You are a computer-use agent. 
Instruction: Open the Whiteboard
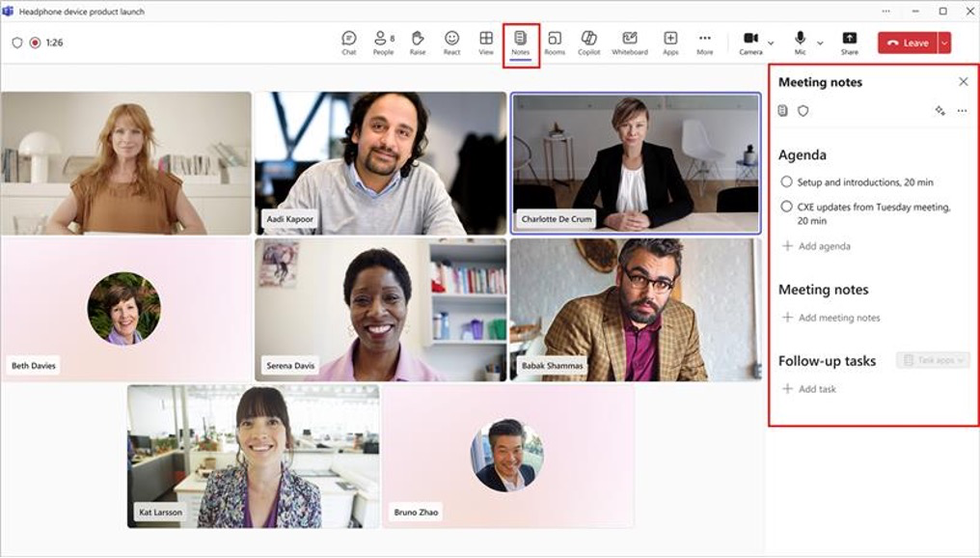point(629,42)
